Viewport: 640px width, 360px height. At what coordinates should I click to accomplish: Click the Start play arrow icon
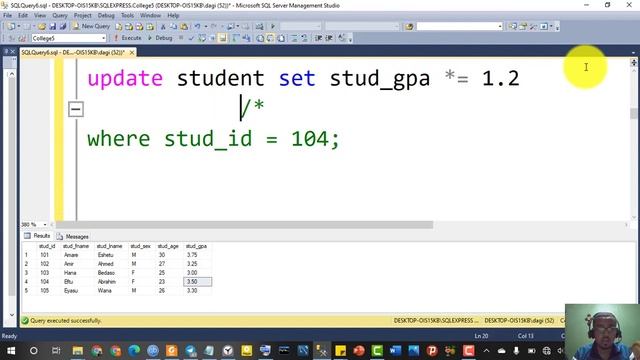coord(273,27)
